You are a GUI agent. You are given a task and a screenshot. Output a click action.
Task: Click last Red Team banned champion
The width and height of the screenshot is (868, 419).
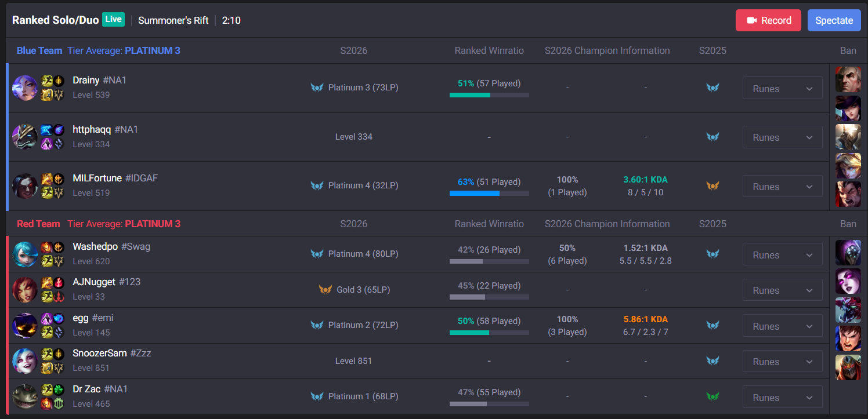click(x=848, y=367)
